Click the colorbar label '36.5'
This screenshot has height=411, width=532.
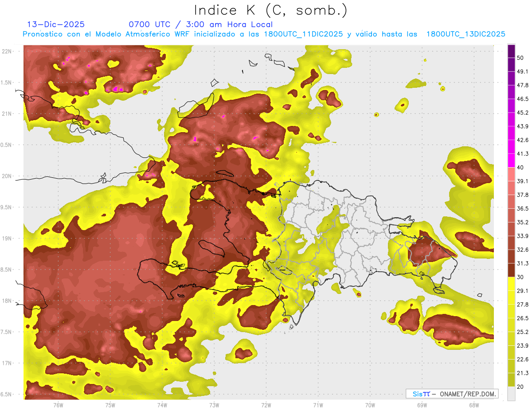click(x=523, y=208)
